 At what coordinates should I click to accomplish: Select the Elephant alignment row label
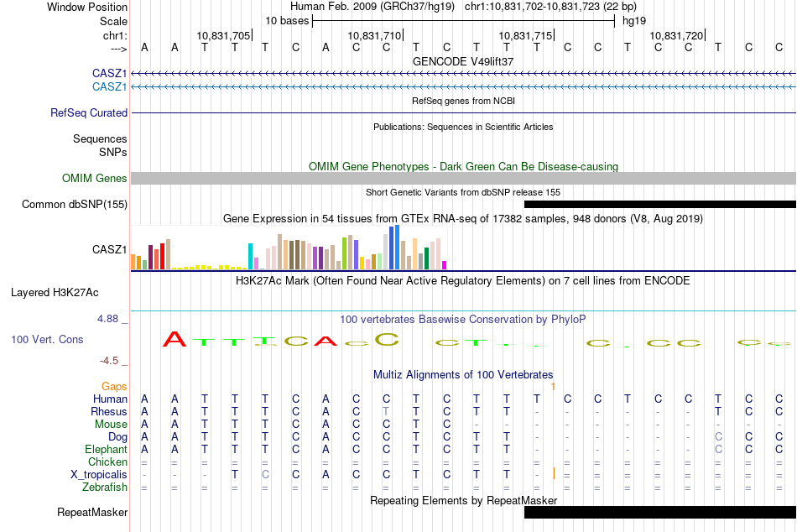click(x=107, y=450)
